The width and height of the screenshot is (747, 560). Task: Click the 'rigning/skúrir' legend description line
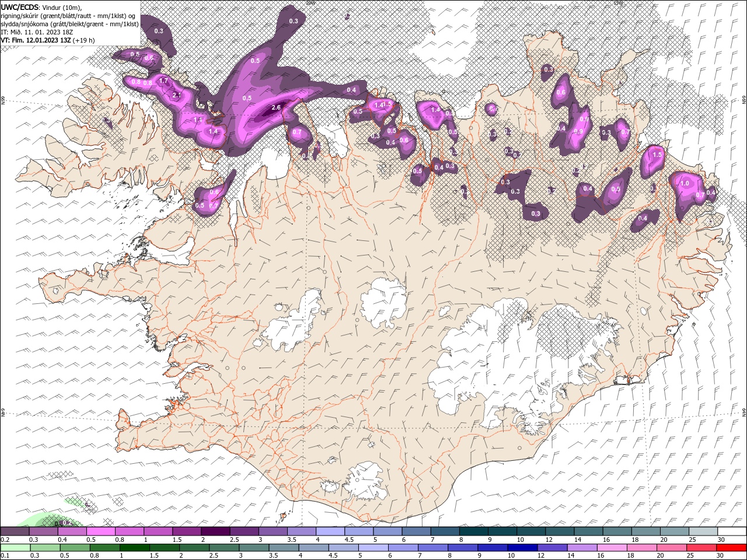(x=68, y=16)
